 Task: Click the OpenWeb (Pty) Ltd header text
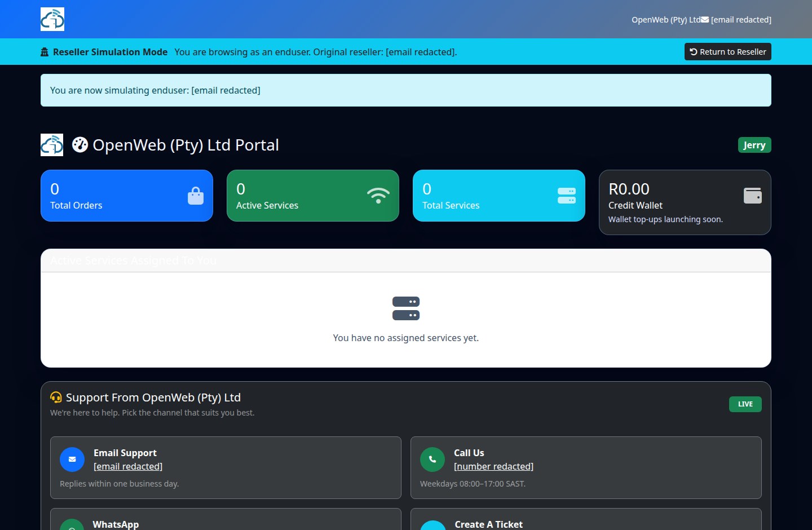tap(666, 20)
